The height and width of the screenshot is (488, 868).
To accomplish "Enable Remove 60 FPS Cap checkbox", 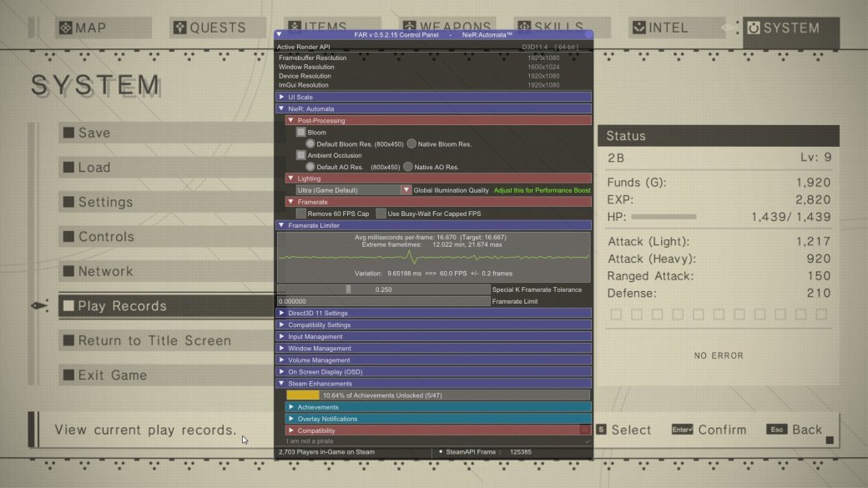I will click(x=300, y=214).
